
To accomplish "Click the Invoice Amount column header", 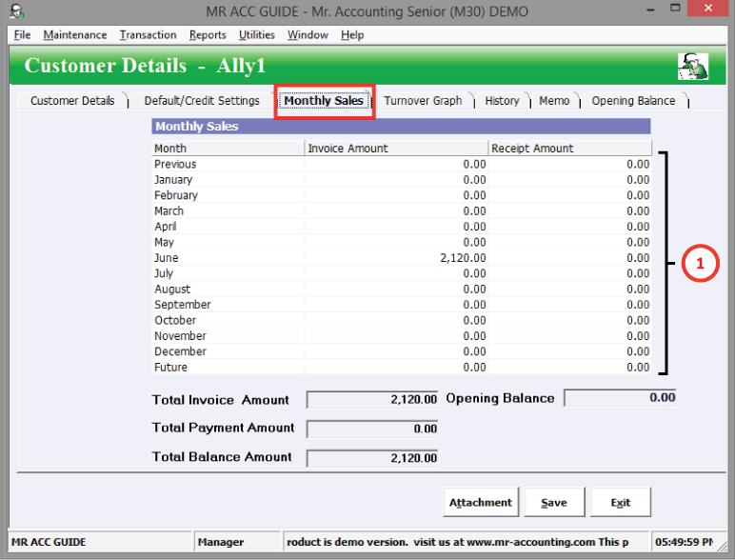I will [397, 149].
